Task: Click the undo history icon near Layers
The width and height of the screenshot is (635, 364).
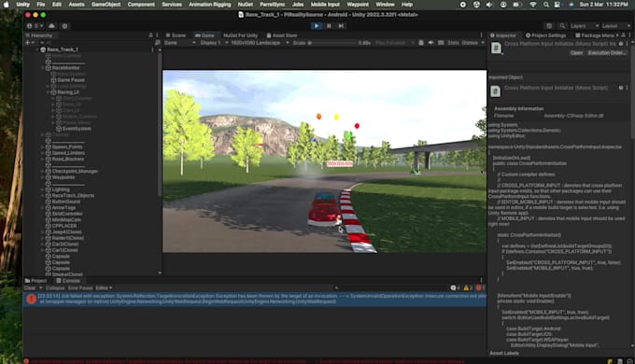Action: [549, 26]
